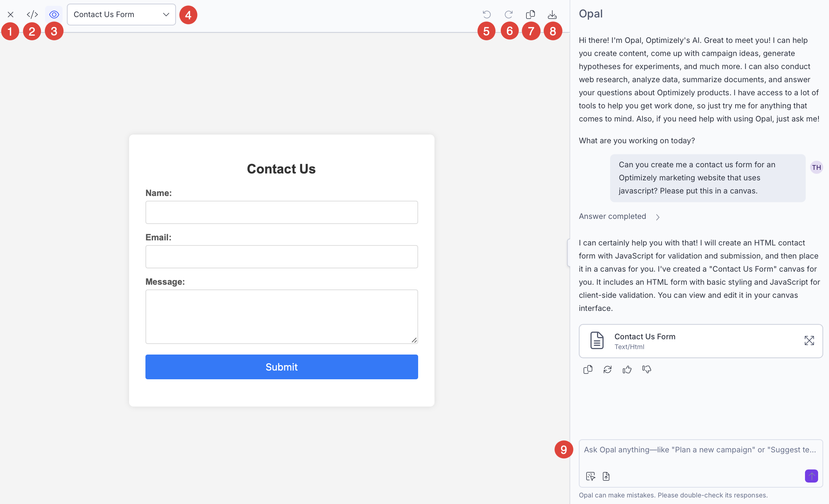Close the canvas with the X icon
This screenshot has height=504, width=829.
point(11,15)
